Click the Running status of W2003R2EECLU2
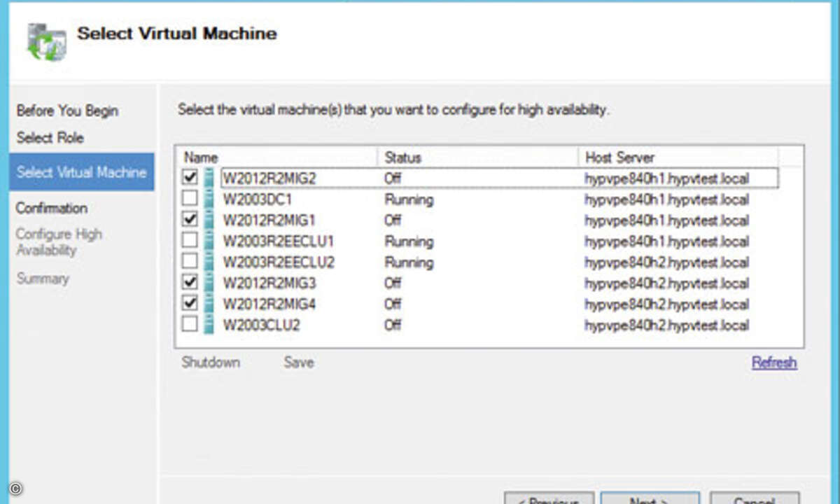 click(409, 262)
